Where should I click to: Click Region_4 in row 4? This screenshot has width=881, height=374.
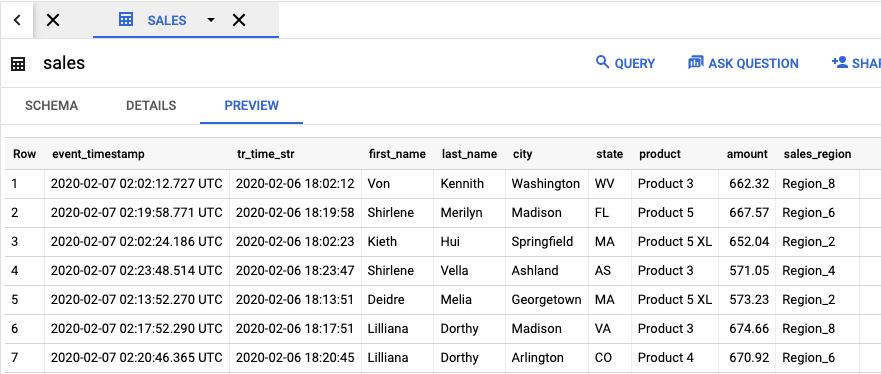click(x=809, y=271)
